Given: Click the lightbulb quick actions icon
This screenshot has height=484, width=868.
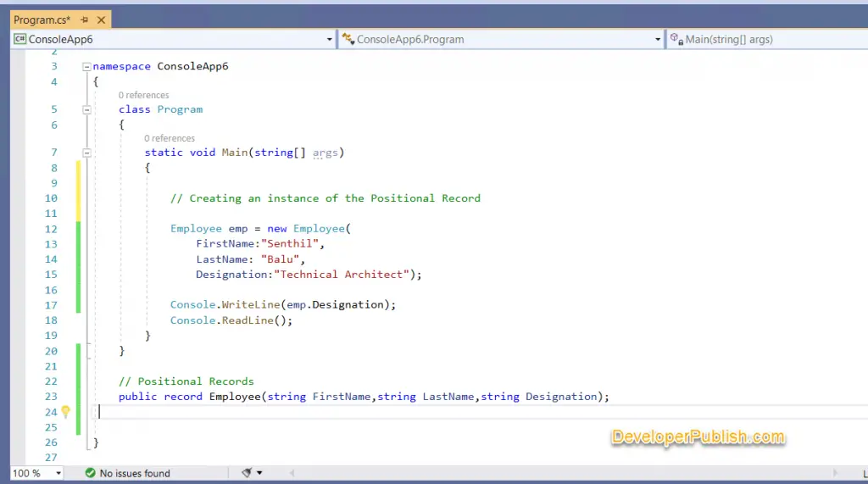Looking at the screenshot, I should point(65,412).
